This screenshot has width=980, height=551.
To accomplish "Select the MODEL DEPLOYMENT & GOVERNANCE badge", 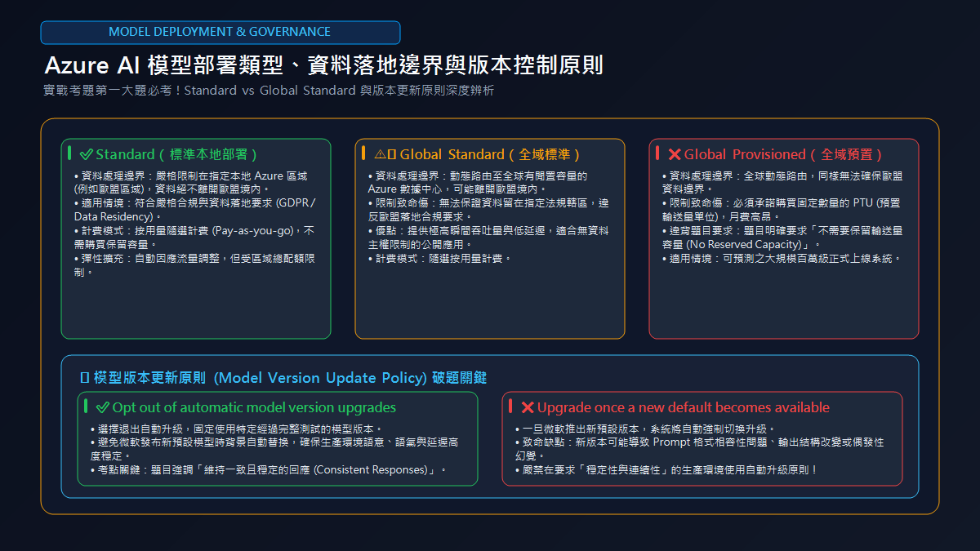I will click(x=220, y=32).
